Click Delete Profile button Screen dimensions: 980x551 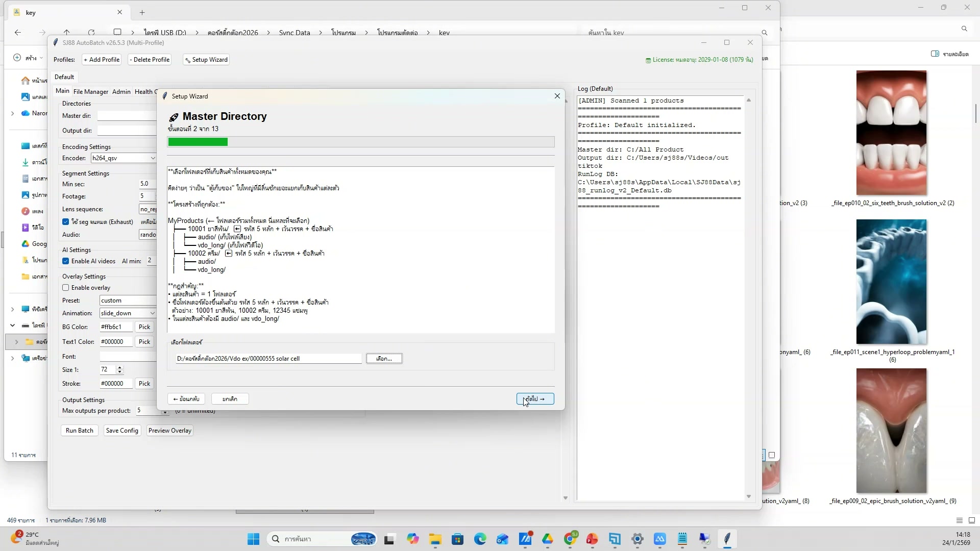pos(149,60)
